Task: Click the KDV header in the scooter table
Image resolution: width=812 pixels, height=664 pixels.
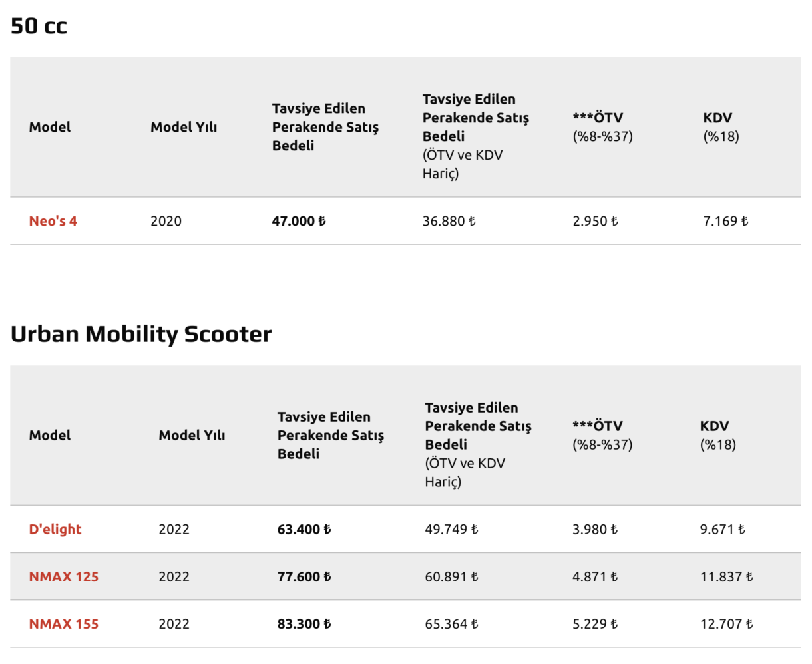Action: tap(714, 426)
